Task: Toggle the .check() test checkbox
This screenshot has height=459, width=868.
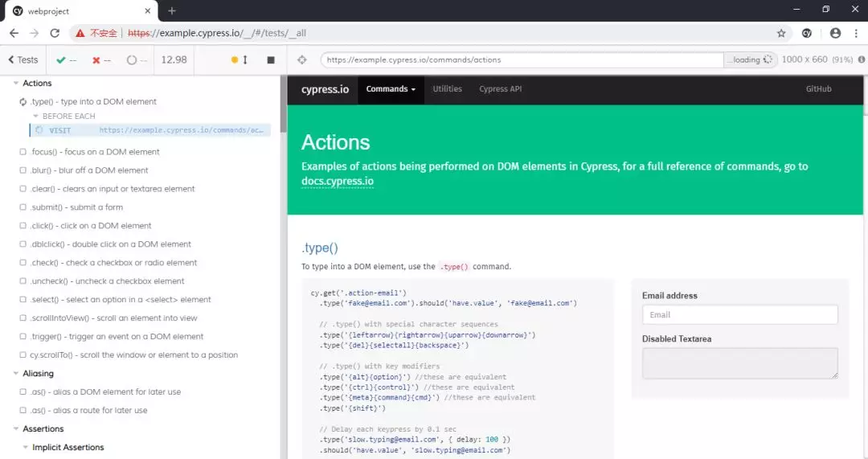Action: (x=23, y=262)
